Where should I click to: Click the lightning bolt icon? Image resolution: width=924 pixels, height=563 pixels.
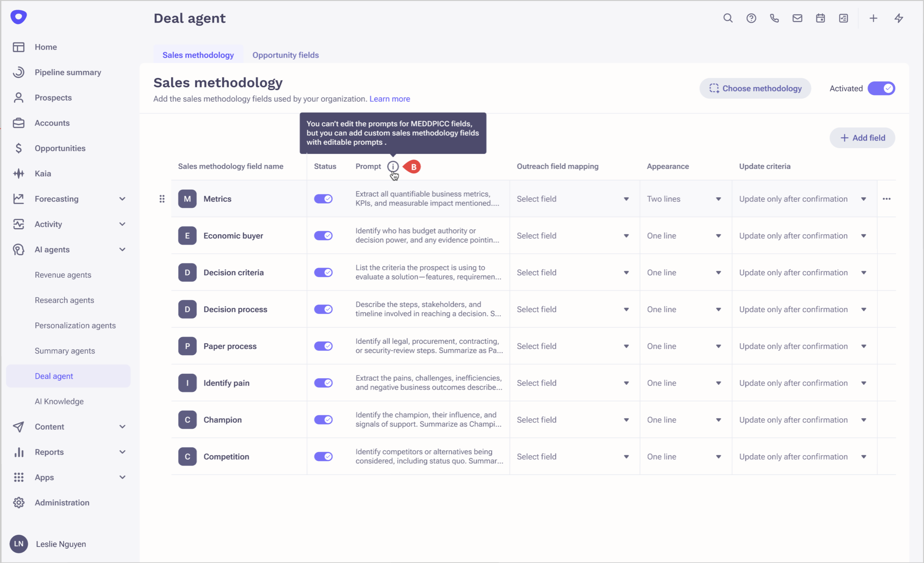pos(899,18)
